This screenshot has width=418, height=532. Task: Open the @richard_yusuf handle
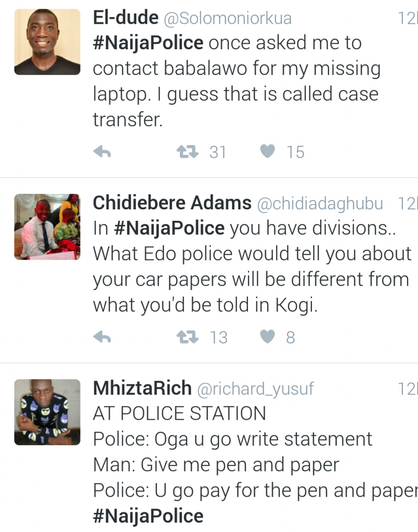pos(255,389)
